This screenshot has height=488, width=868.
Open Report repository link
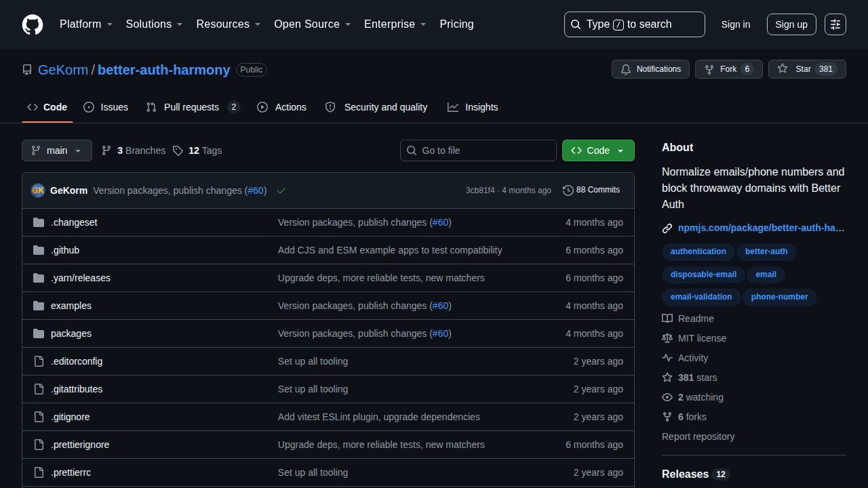click(x=698, y=436)
